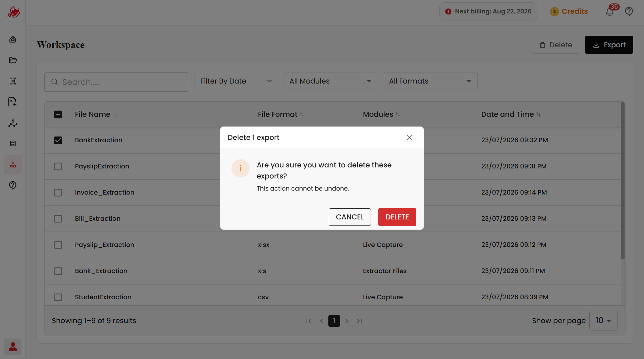Open the Home icon in the sidebar
Image resolution: width=644 pixels, height=359 pixels.
coord(13,39)
